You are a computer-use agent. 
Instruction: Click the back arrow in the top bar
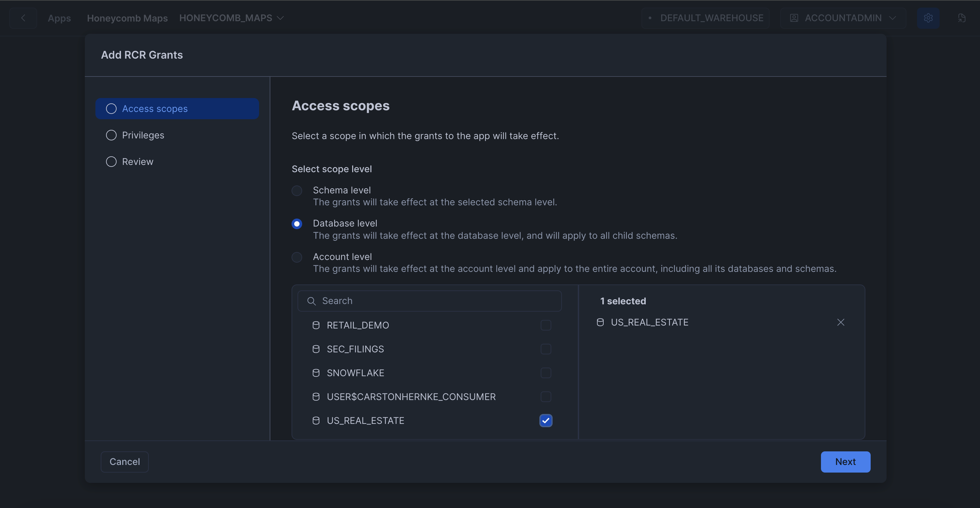(23, 18)
